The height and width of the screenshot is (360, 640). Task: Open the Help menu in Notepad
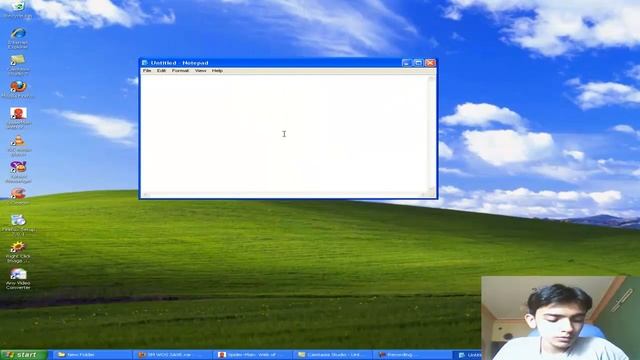pyautogui.click(x=217, y=71)
